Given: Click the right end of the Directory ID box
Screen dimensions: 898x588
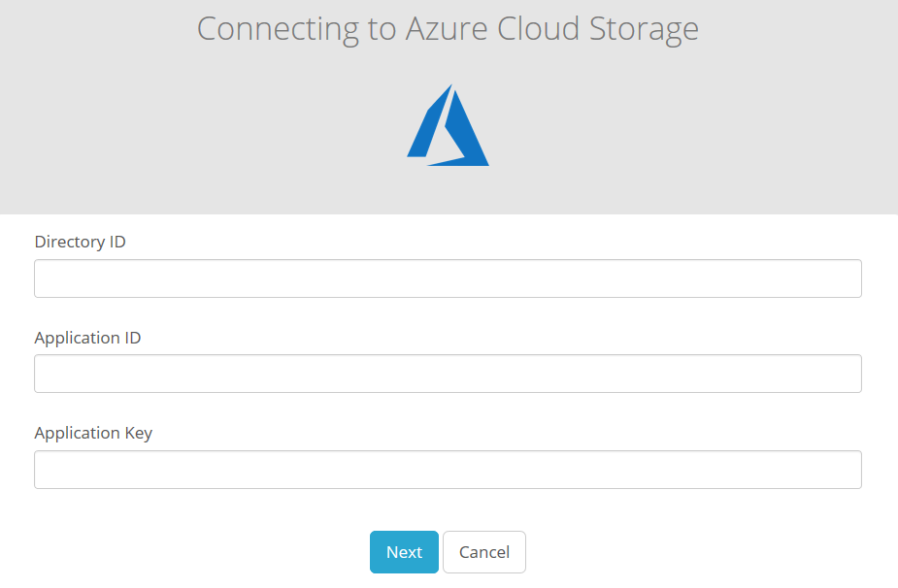Looking at the screenshot, I should pyautogui.click(x=845, y=278).
